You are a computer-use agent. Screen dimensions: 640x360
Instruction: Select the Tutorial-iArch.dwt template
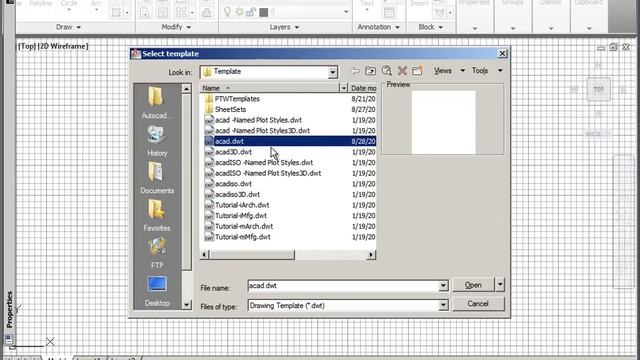point(242,205)
